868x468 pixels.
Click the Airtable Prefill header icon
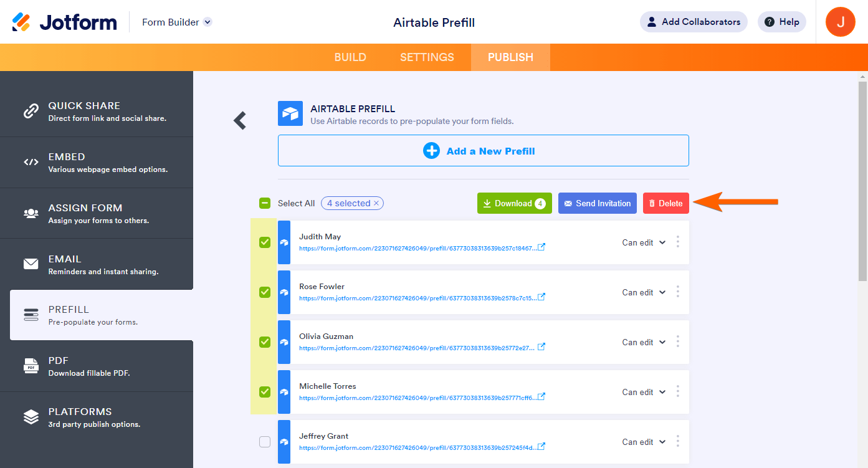(290, 114)
